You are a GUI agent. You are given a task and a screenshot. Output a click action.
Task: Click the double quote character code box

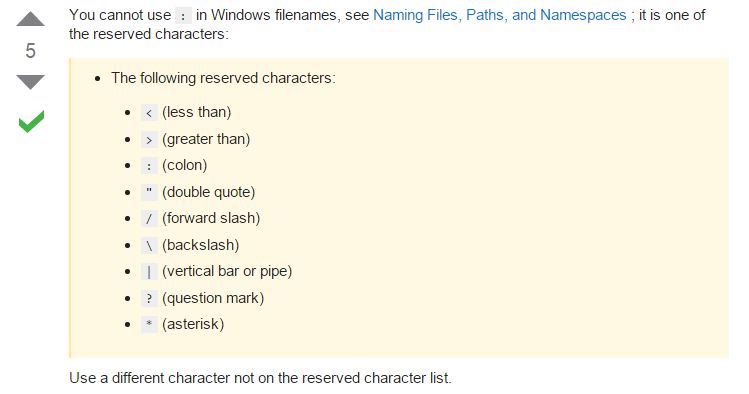pos(149,192)
